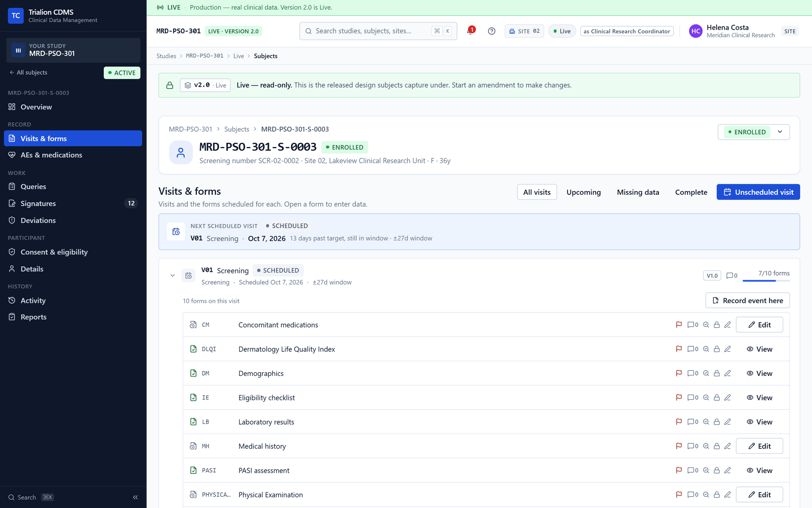Switch to the Missing data filter tab
Screen dimensions: 812x508
point(638,192)
